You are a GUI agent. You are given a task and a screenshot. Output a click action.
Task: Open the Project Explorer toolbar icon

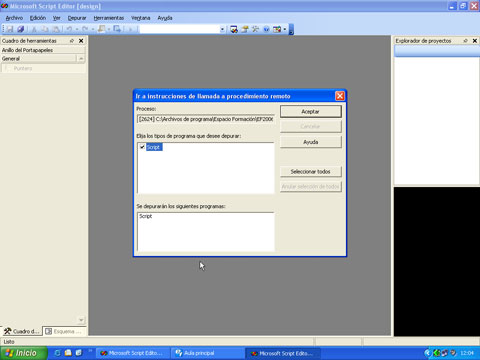coord(234,29)
